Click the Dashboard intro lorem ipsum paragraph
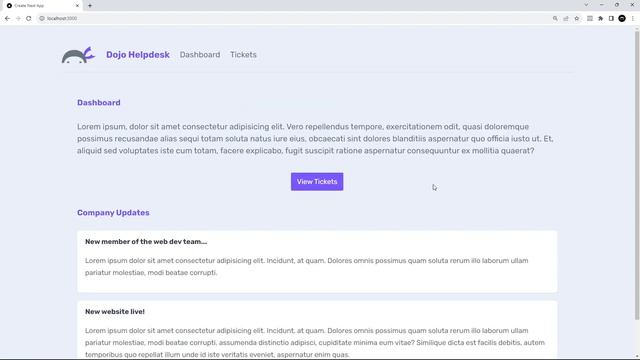 click(x=315, y=139)
